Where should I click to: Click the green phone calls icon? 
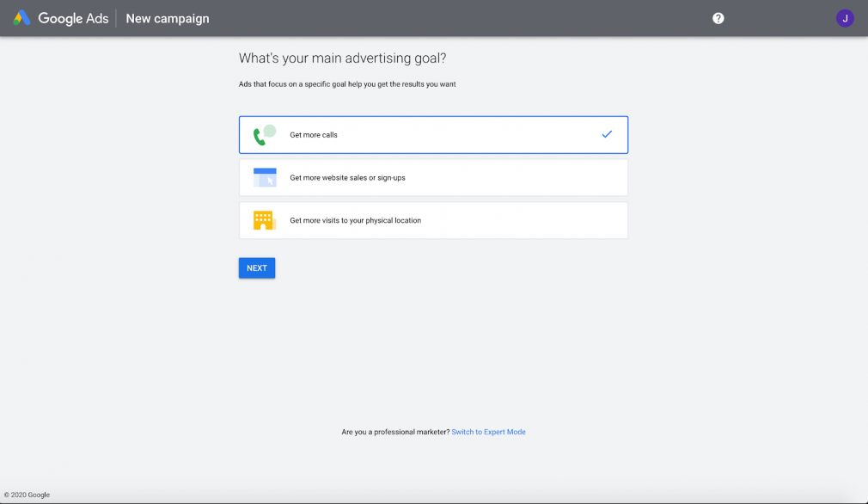click(265, 134)
